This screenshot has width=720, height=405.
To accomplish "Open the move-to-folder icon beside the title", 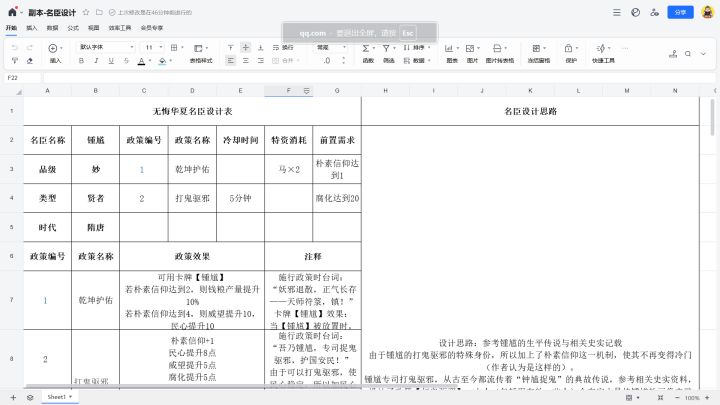I will point(99,12).
